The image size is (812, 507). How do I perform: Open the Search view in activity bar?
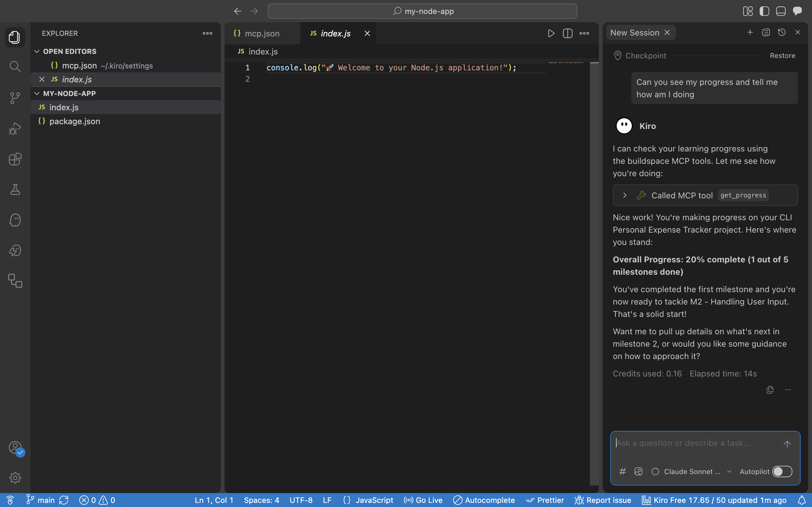(15, 67)
